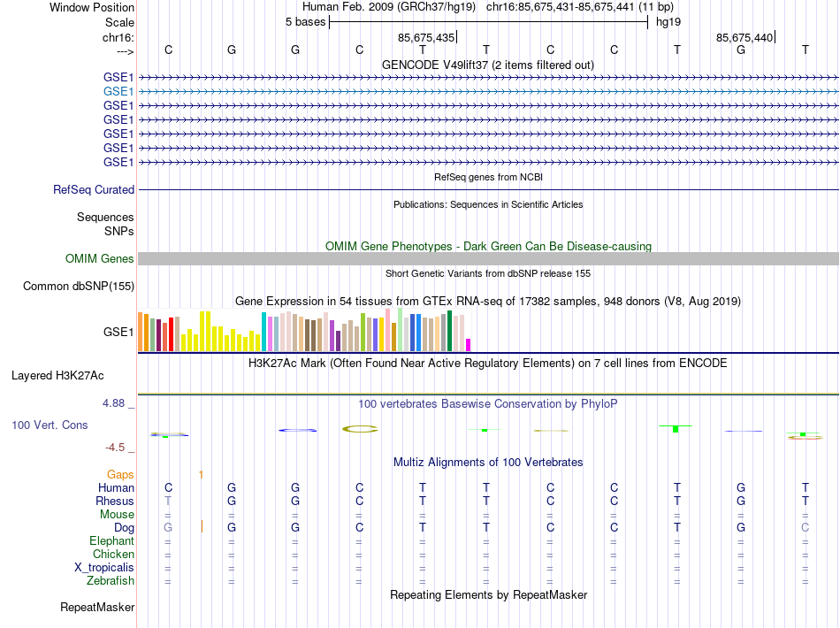Click the Zebrafish species row label
Image resolution: width=840 pixels, height=628 pixels.
click(x=111, y=581)
